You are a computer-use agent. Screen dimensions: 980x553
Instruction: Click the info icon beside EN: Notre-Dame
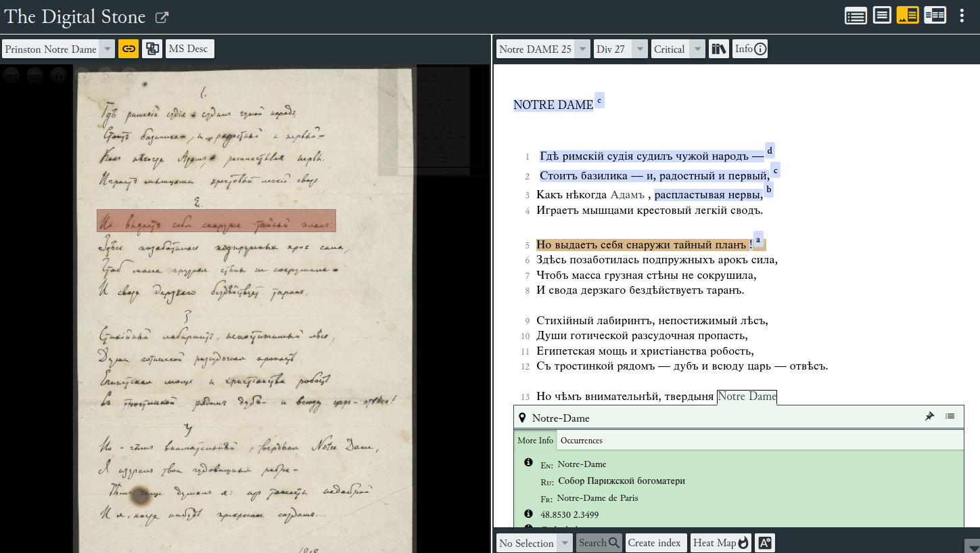pyautogui.click(x=528, y=463)
